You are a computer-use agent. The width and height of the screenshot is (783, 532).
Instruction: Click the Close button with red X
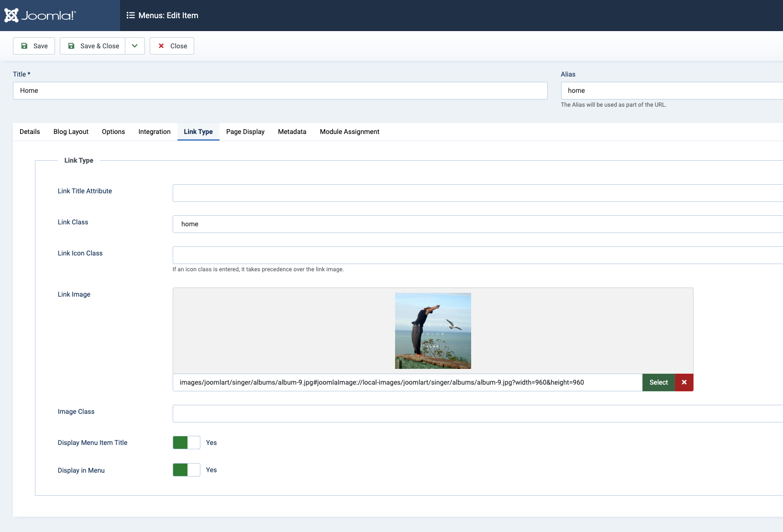tap(172, 46)
